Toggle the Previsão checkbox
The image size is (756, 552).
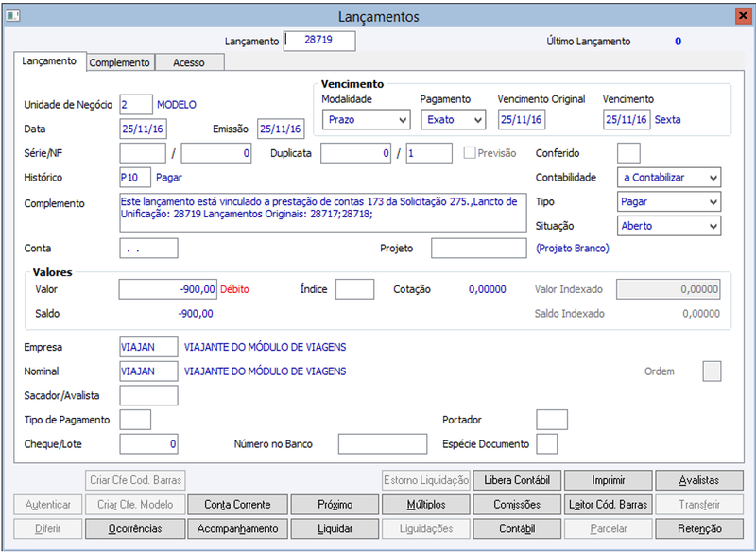pyautogui.click(x=469, y=153)
